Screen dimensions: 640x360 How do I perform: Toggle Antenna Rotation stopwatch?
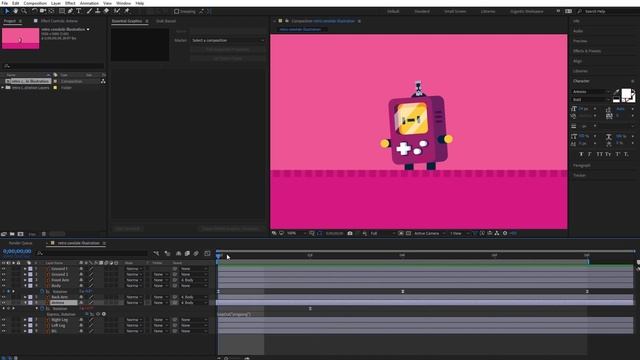pyautogui.click(x=42, y=309)
